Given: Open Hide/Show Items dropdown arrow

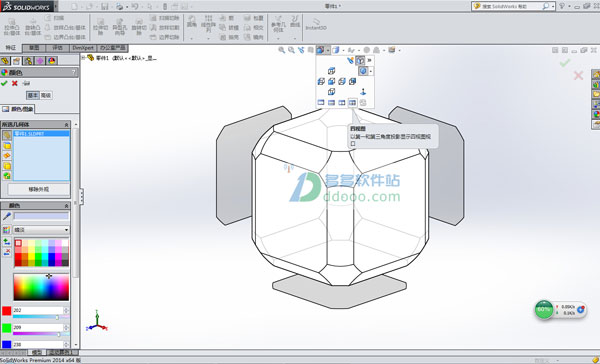Looking at the screenshot, I should pos(359,50).
